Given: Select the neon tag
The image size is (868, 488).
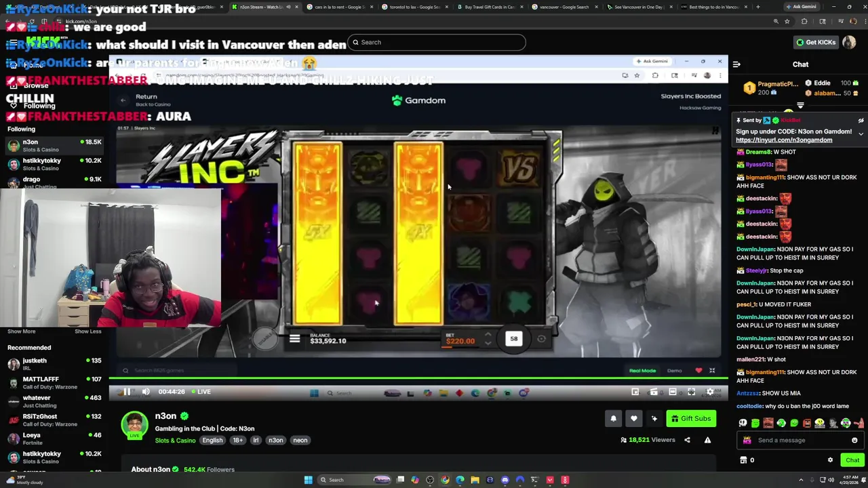Looking at the screenshot, I should (x=300, y=441).
